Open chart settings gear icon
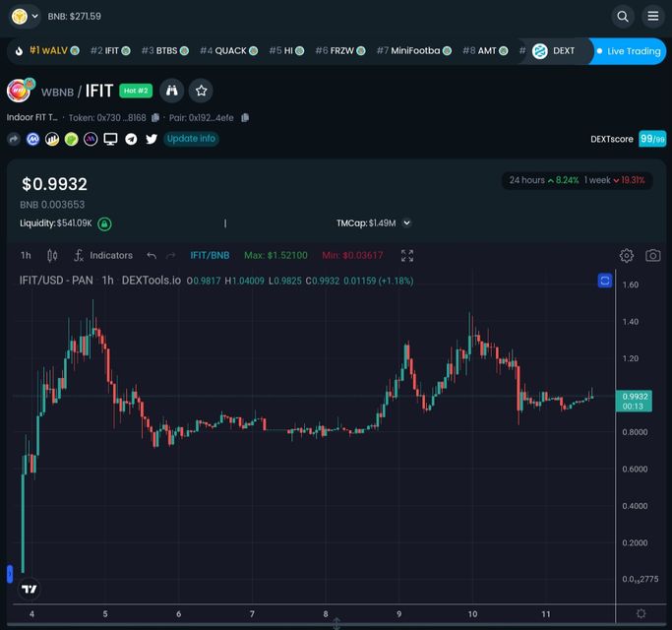Viewport: 672px width, 630px height. pos(626,256)
